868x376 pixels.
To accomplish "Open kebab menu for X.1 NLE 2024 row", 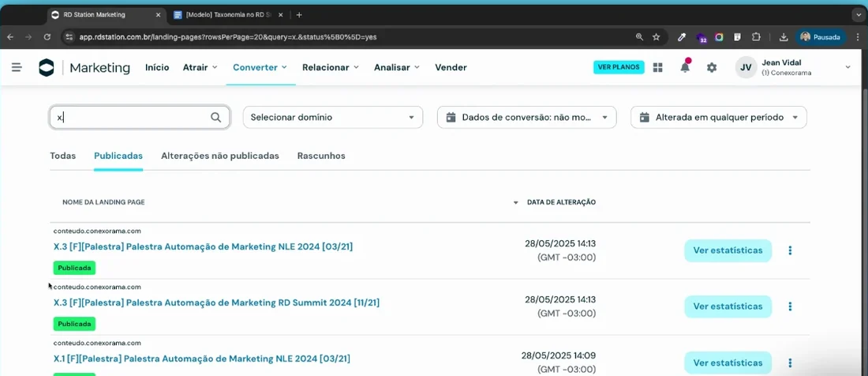I will click(790, 363).
